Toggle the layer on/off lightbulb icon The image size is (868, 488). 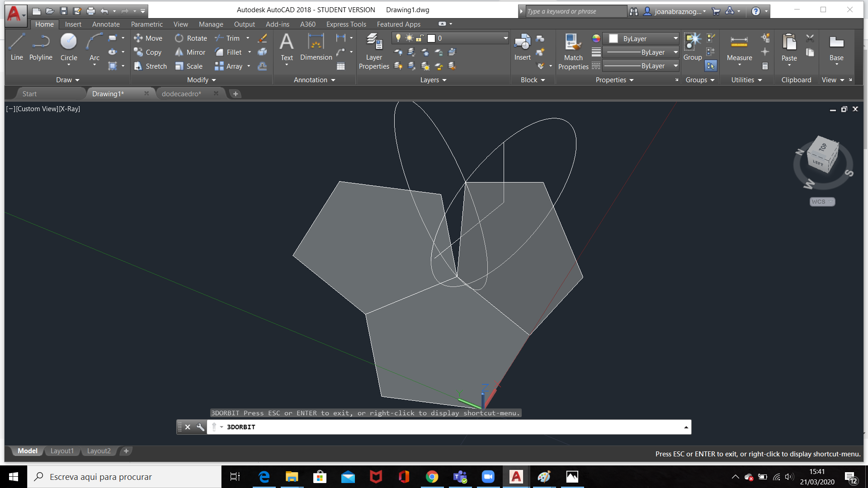point(398,38)
